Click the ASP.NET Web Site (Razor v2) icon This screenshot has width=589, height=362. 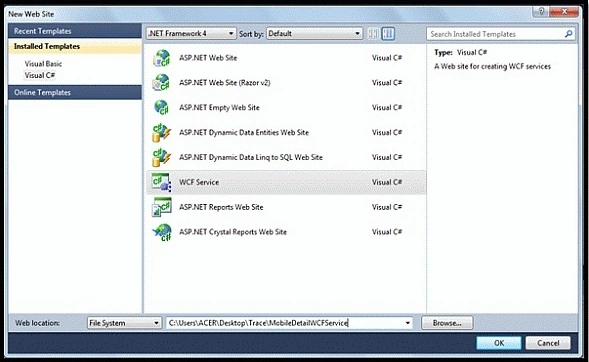pos(162,83)
